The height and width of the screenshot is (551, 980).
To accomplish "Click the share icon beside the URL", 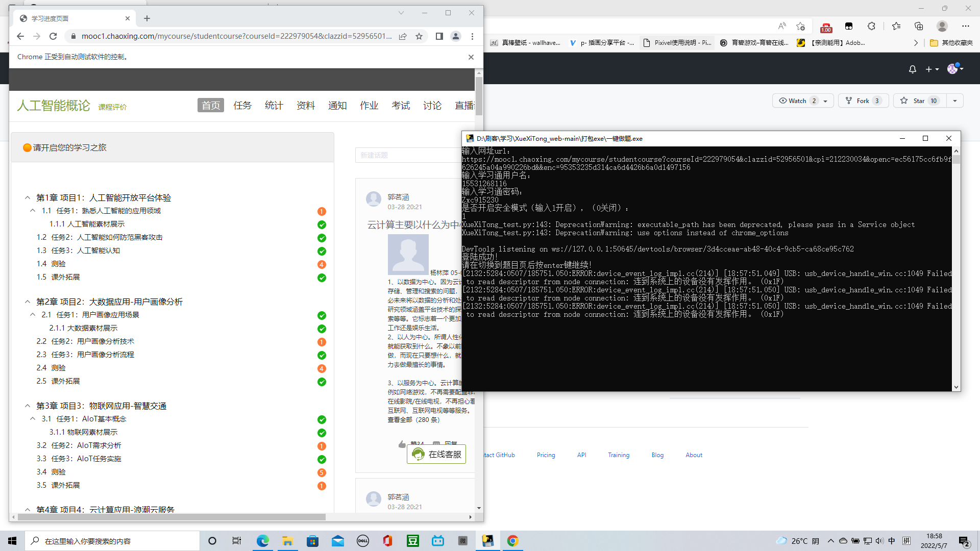I will click(403, 36).
